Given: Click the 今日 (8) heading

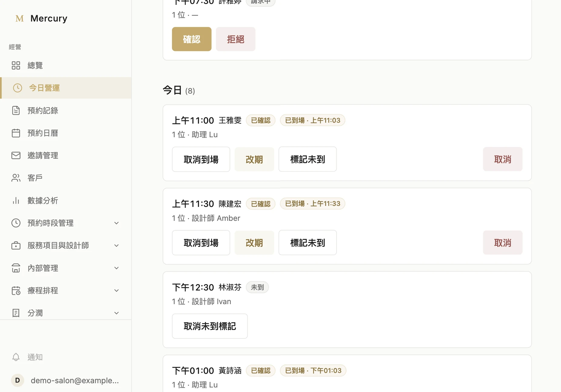Looking at the screenshot, I should pos(179,90).
